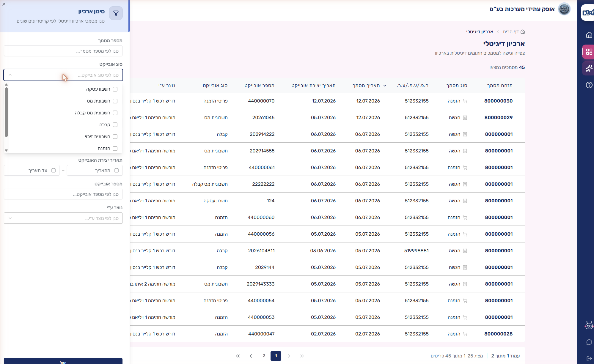Open the chat bubble icon in sidebar
This screenshot has width=594, height=364.
(x=589, y=342)
